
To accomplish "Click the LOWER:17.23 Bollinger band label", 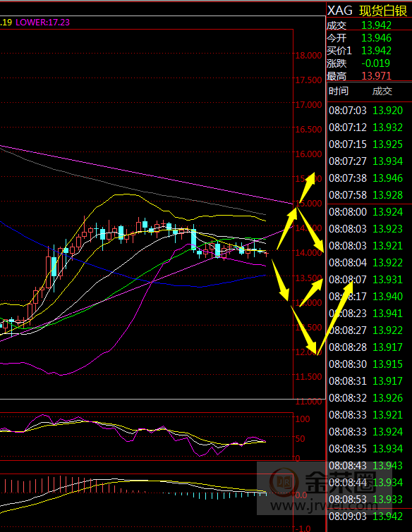I will [x=43, y=23].
